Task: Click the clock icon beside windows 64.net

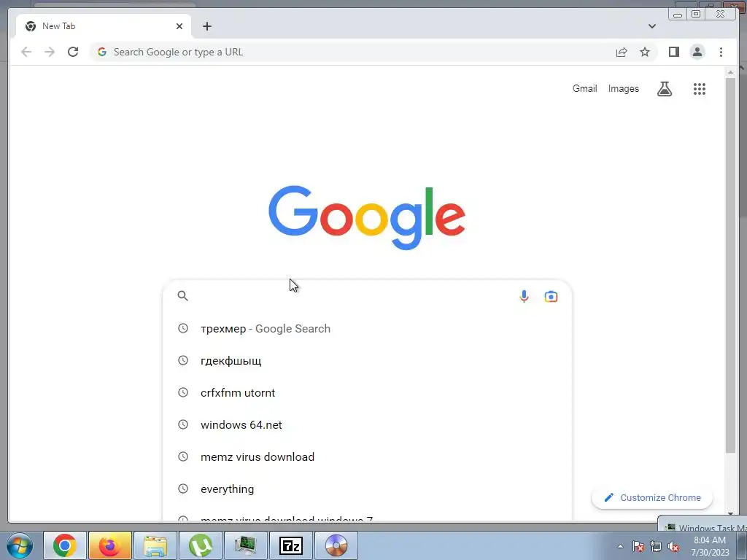Action: click(183, 424)
